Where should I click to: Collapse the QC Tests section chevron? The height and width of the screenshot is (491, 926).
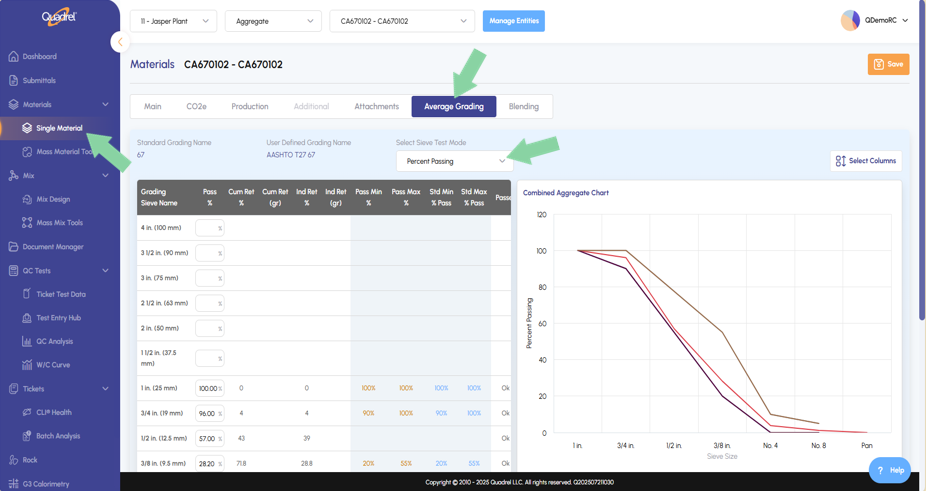[105, 271]
